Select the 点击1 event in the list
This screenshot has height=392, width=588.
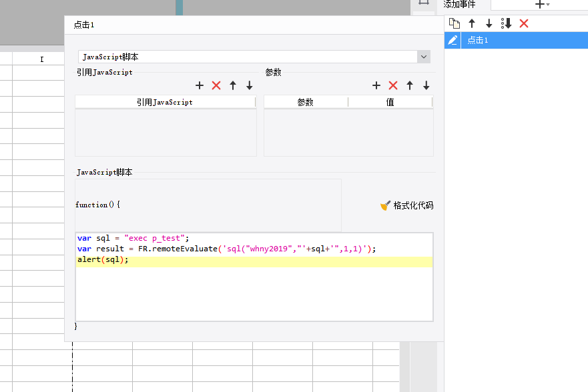tap(478, 40)
